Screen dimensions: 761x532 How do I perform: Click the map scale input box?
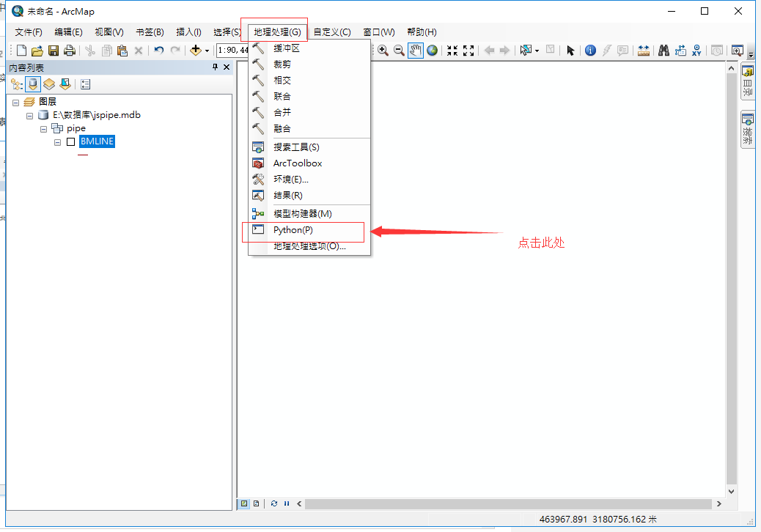(x=233, y=50)
